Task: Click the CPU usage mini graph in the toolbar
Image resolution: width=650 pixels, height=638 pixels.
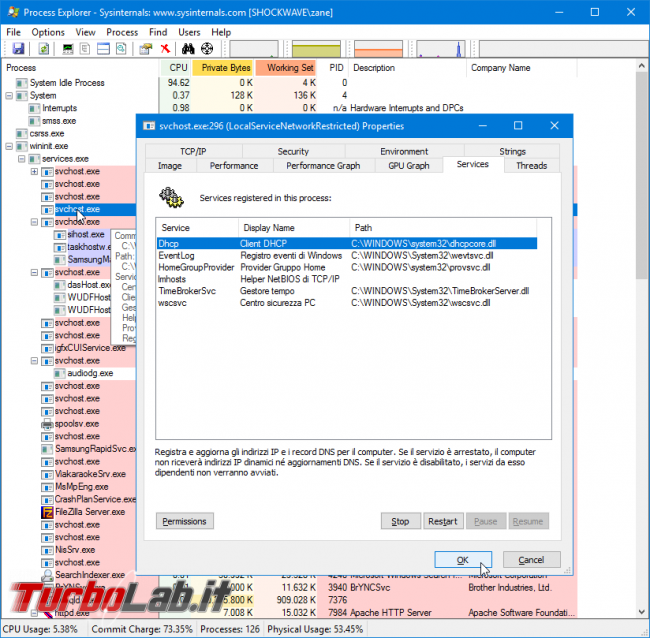Action: tap(254, 49)
